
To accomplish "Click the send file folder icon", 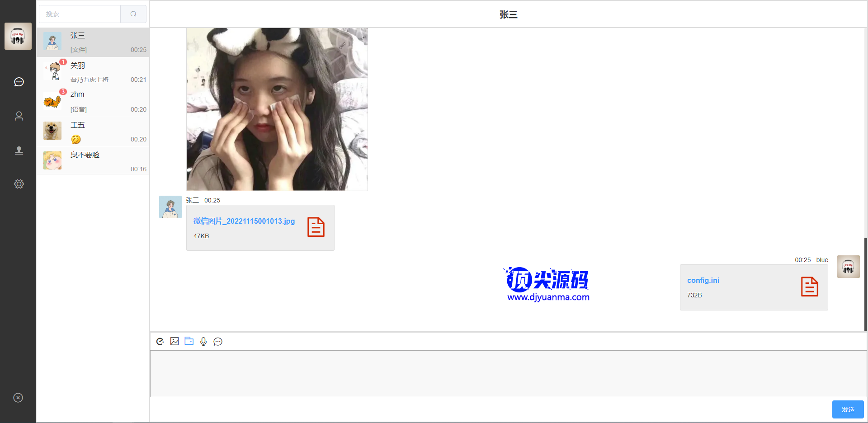I will (x=189, y=341).
